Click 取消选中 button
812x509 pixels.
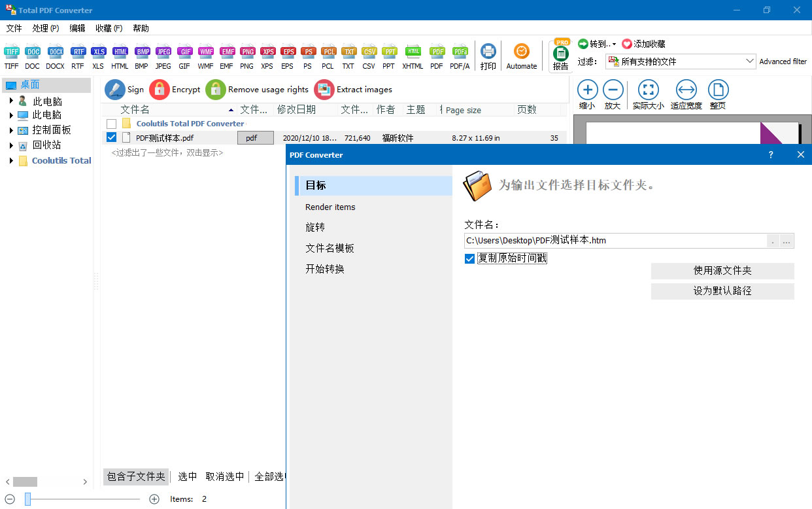tap(225, 477)
